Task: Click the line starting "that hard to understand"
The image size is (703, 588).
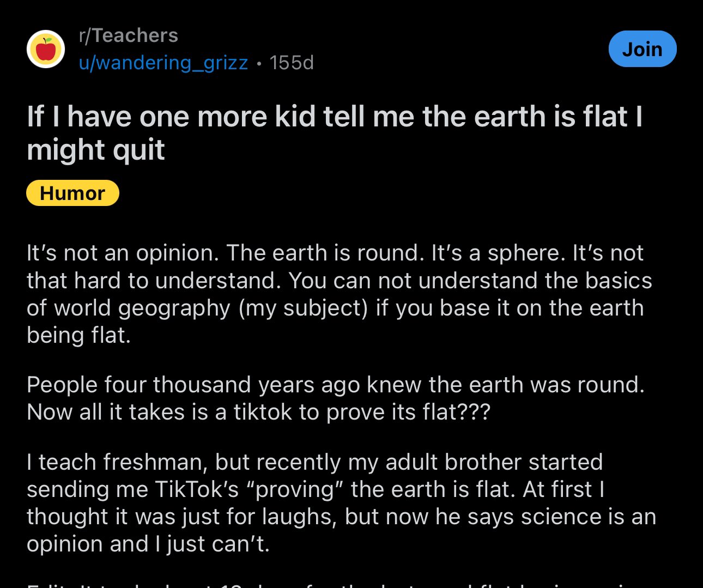Action: (339, 281)
